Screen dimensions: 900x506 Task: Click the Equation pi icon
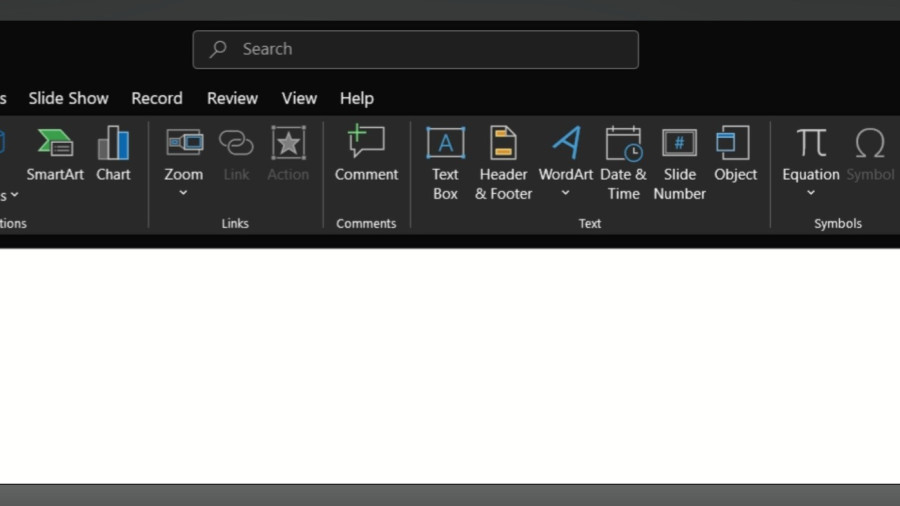tap(811, 142)
